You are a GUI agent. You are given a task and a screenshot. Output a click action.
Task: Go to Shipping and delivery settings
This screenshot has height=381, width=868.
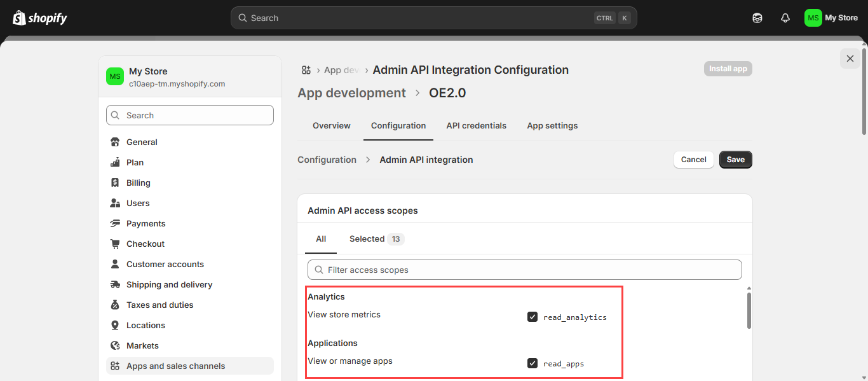[x=169, y=284]
